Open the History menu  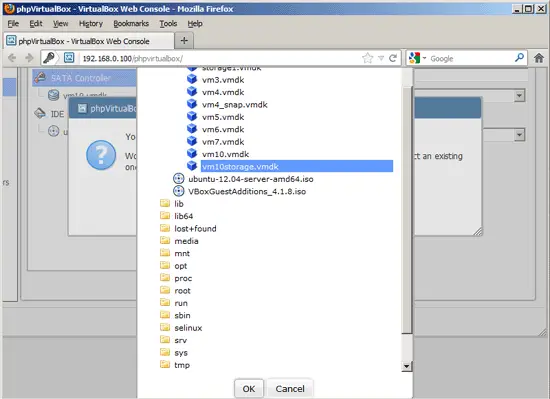(91, 23)
